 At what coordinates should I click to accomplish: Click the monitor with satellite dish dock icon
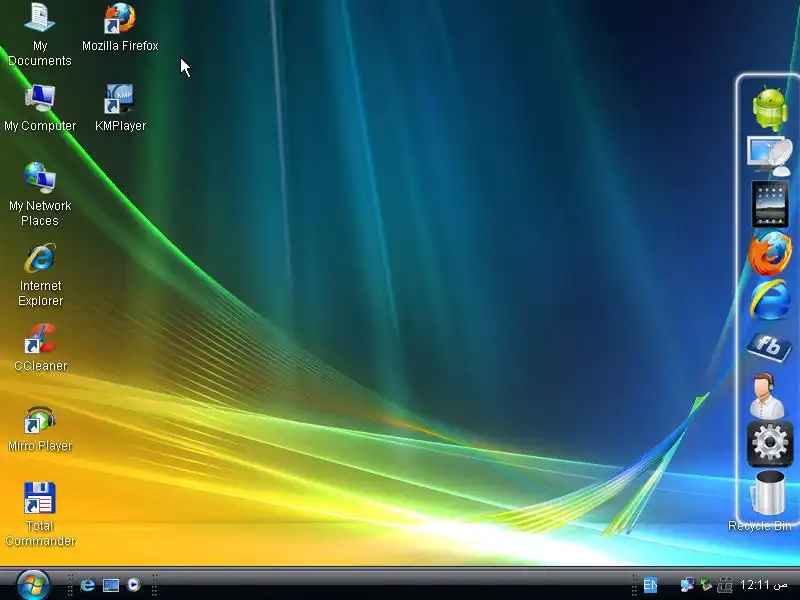769,155
